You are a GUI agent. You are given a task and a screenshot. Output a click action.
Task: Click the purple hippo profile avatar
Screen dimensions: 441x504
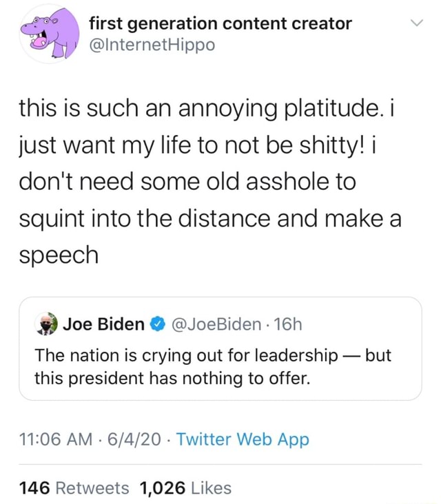[46, 34]
